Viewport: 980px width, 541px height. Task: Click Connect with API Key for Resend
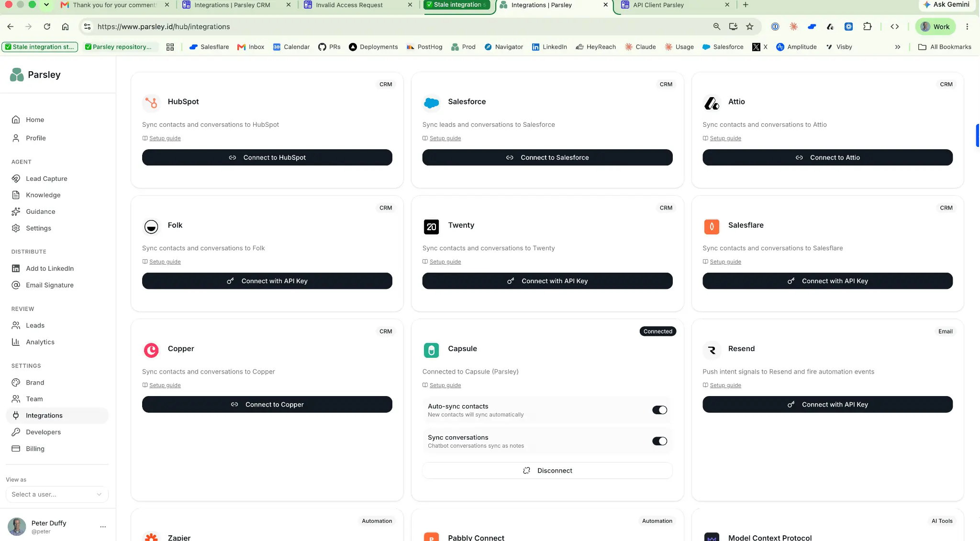tap(827, 405)
